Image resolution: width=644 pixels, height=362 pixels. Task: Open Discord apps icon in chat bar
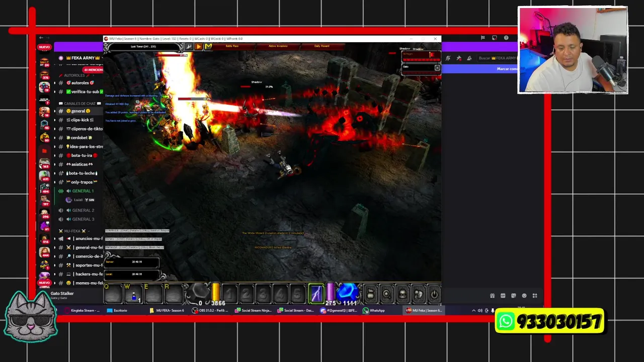535,296
